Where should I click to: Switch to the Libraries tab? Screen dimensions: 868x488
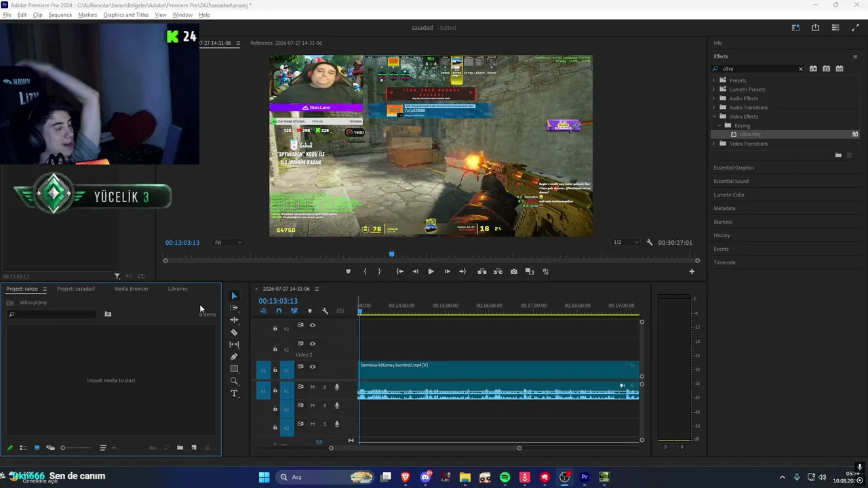coord(178,289)
